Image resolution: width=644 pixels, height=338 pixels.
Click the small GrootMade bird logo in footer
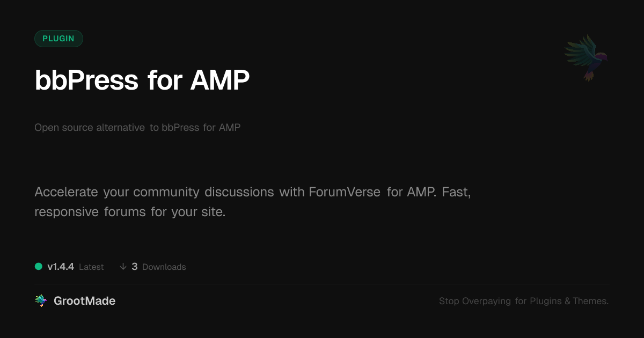(x=41, y=301)
